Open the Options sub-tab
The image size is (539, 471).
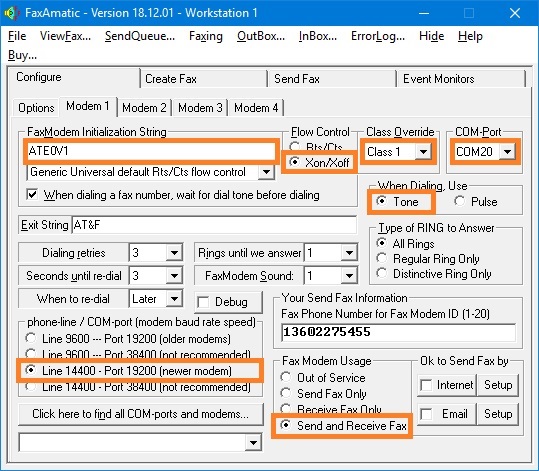36,108
